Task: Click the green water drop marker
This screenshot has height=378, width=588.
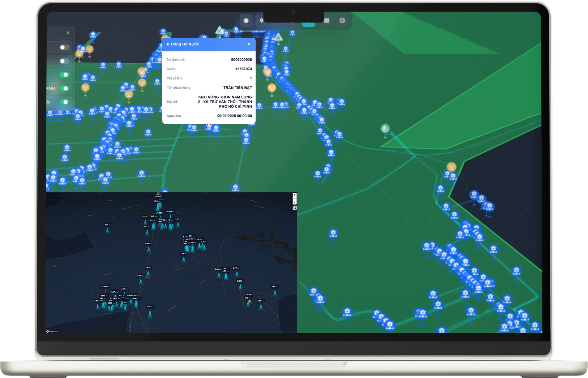Action: (x=385, y=128)
